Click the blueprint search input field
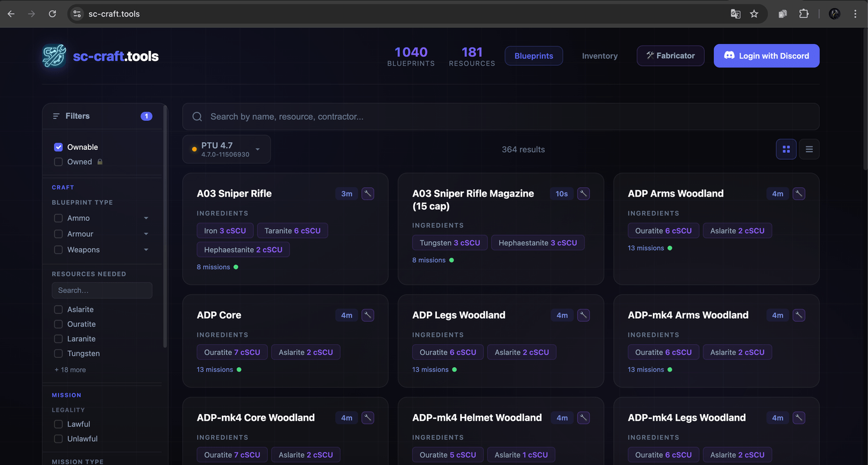 point(415,116)
